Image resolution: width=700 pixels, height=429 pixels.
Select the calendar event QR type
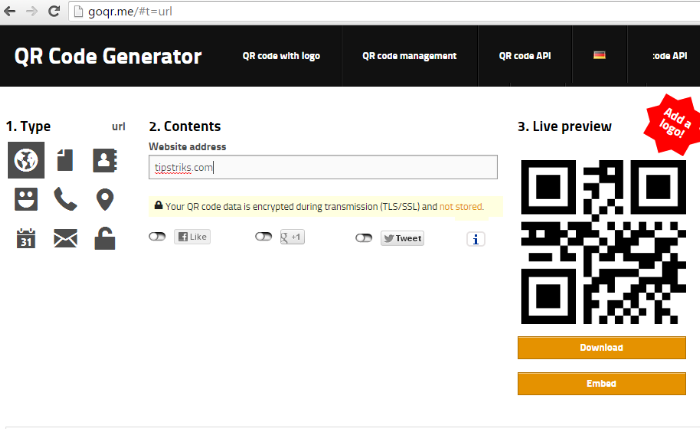(x=26, y=238)
